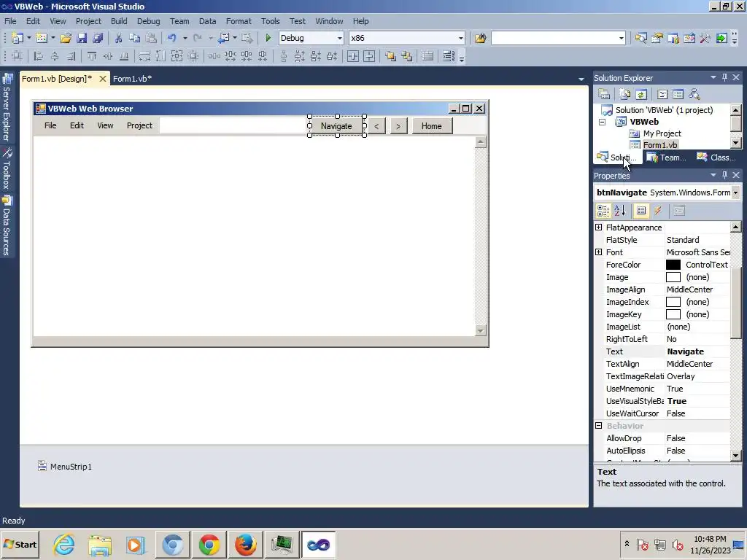Click File in the form's menu strip
Image resolution: width=747 pixels, height=560 pixels.
(50, 125)
